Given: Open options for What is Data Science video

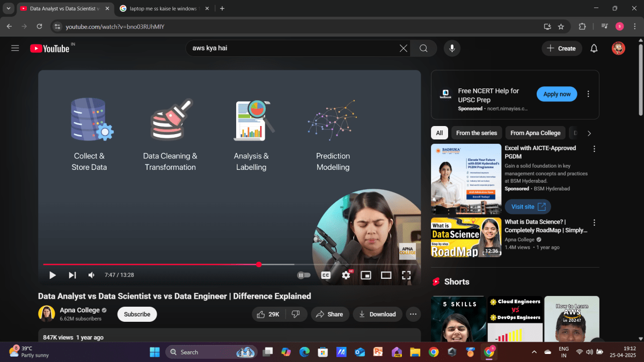Looking at the screenshot, I should 594,223.
